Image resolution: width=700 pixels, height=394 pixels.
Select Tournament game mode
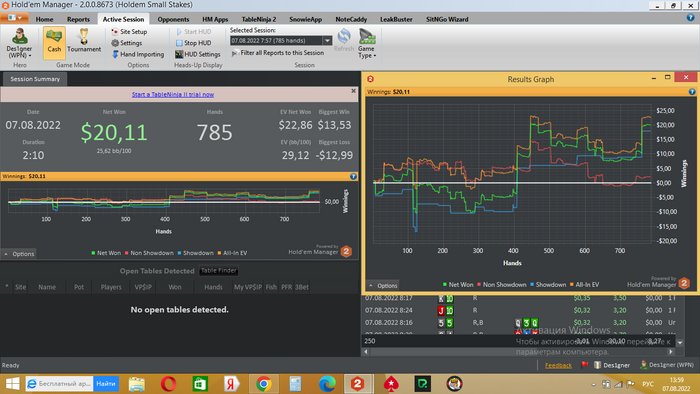click(84, 42)
